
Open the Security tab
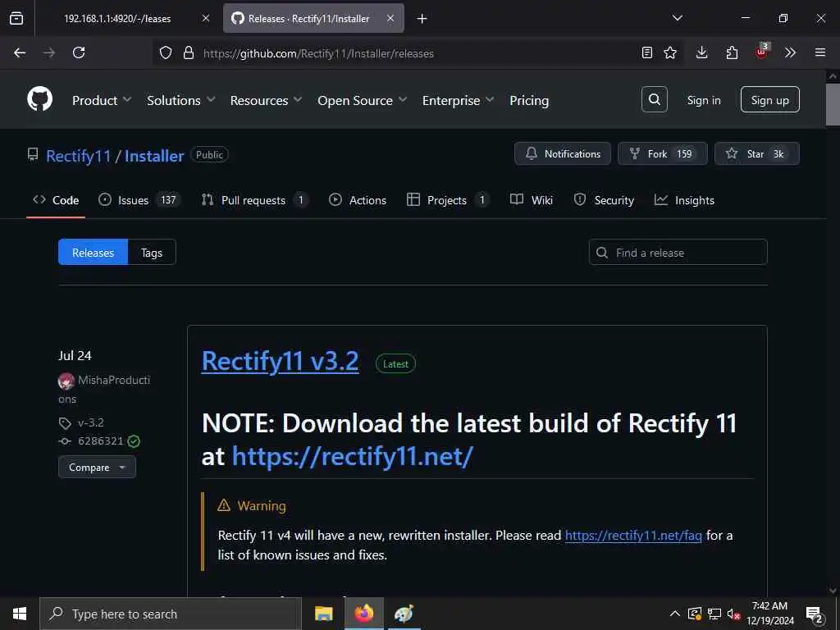click(604, 200)
